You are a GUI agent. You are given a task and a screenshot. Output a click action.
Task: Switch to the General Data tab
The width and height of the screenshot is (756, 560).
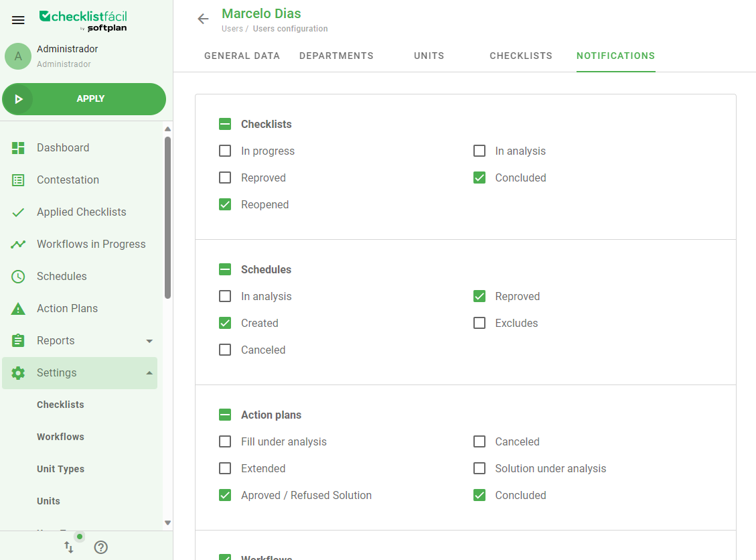[242, 56]
